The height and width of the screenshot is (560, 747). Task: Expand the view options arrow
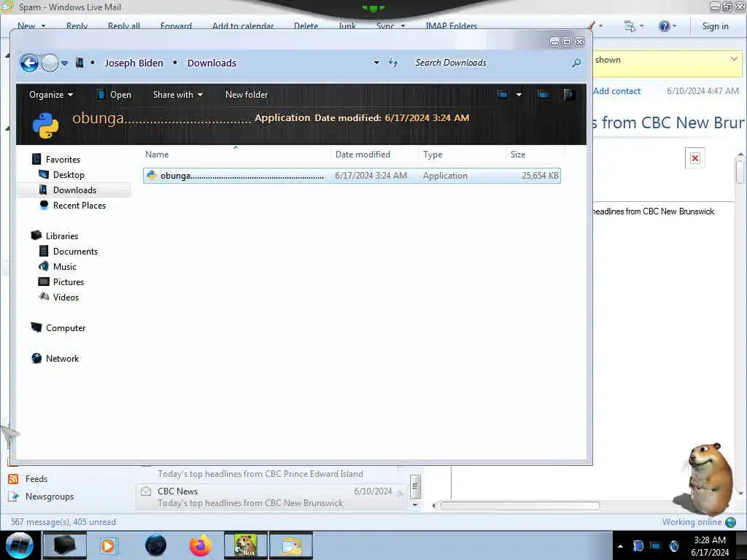(519, 95)
